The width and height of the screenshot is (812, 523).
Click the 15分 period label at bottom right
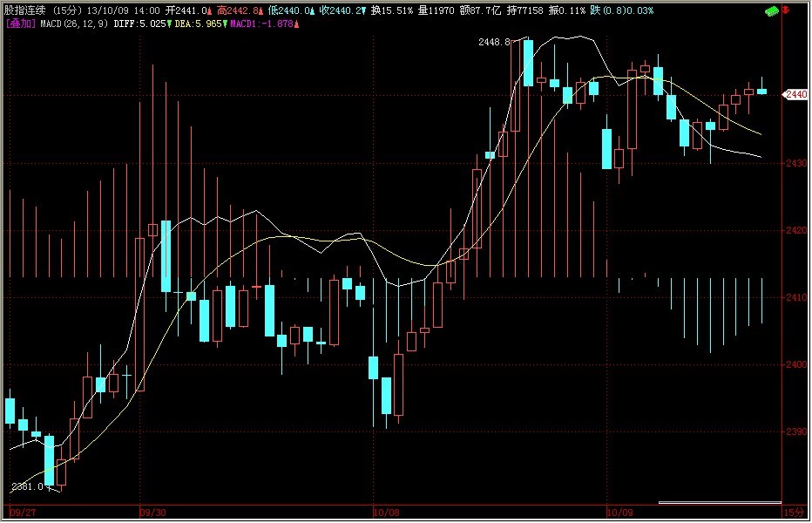793,513
